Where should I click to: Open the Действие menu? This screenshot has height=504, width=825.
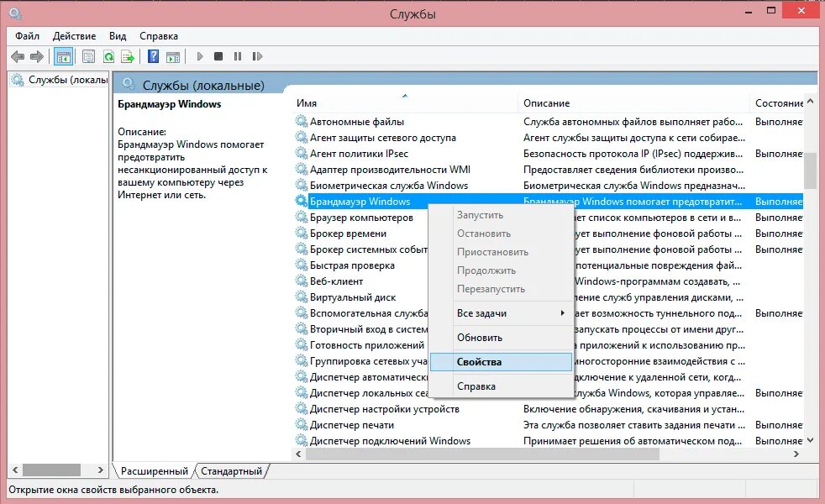[x=74, y=36]
